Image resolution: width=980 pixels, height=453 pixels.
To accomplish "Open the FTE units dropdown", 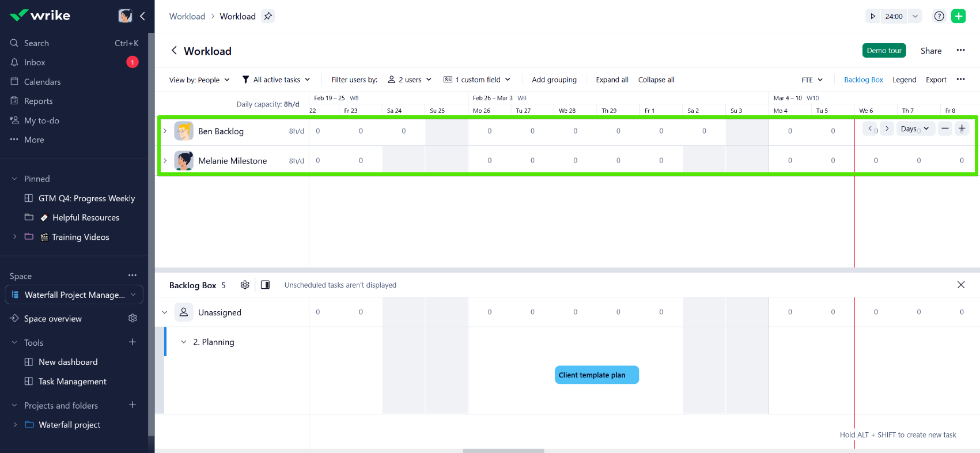I will click(x=812, y=80).
